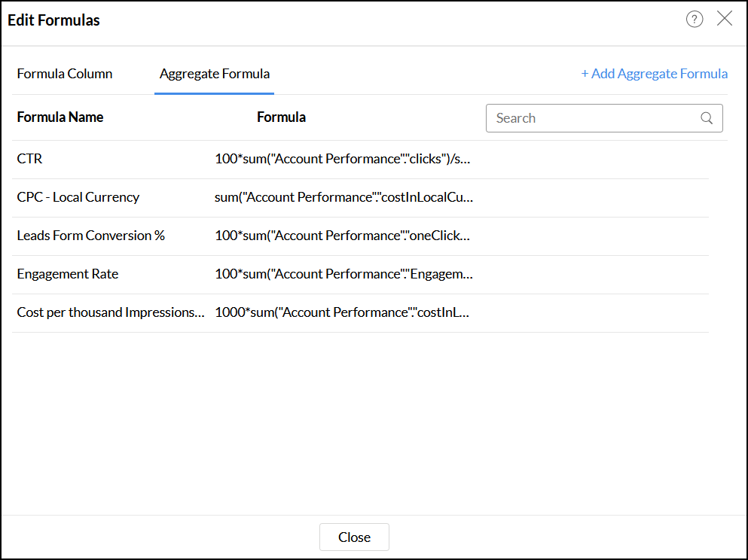Click the 1000*sum formula expression
This screenshot has height=560, width=748.
tap(342, 312)
